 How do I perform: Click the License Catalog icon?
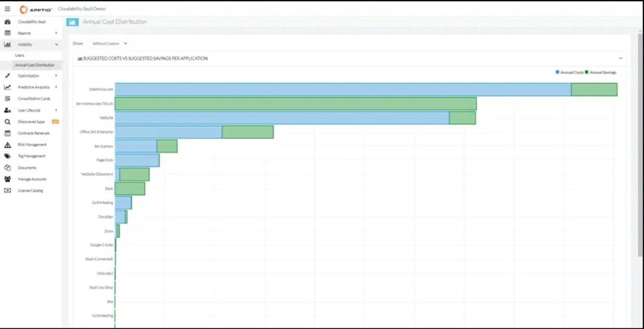(7, 191)
